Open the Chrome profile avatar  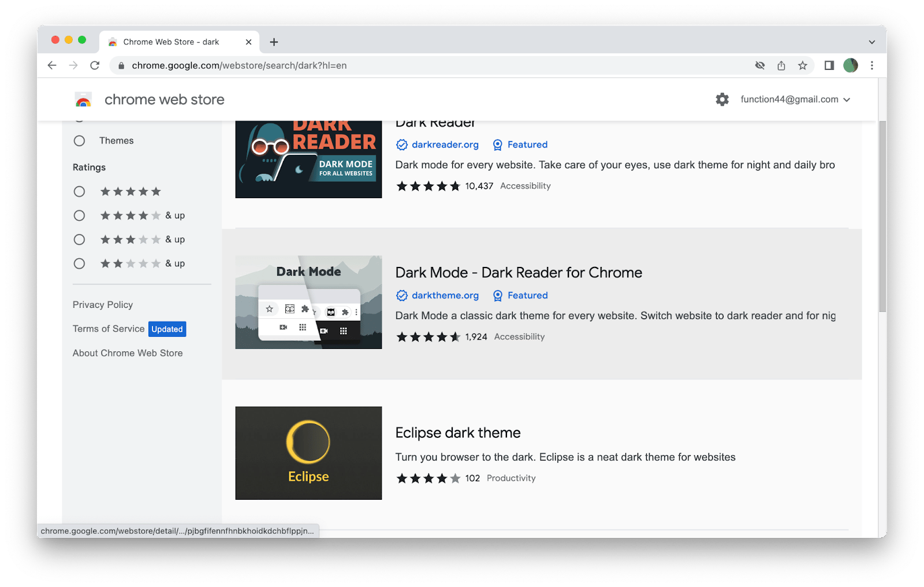[851, 65]
